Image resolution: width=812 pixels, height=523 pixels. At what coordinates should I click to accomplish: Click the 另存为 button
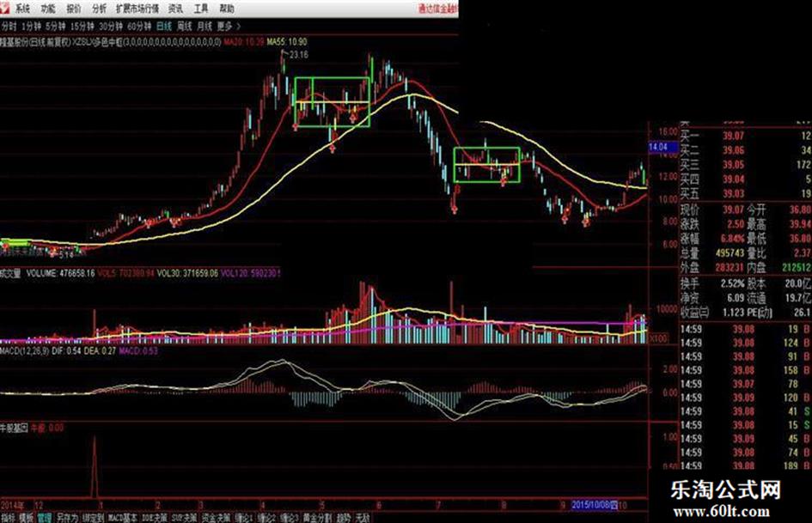pos(67,518)
